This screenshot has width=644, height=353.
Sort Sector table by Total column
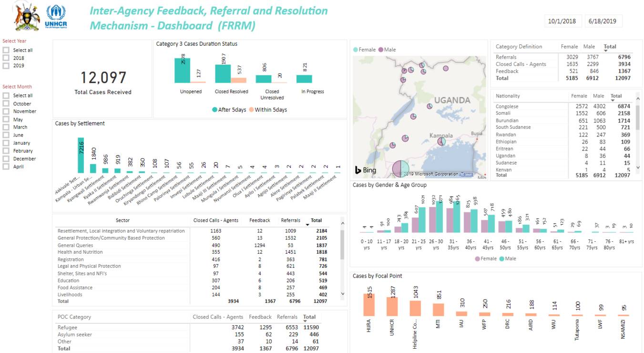(x=316, y=220)
